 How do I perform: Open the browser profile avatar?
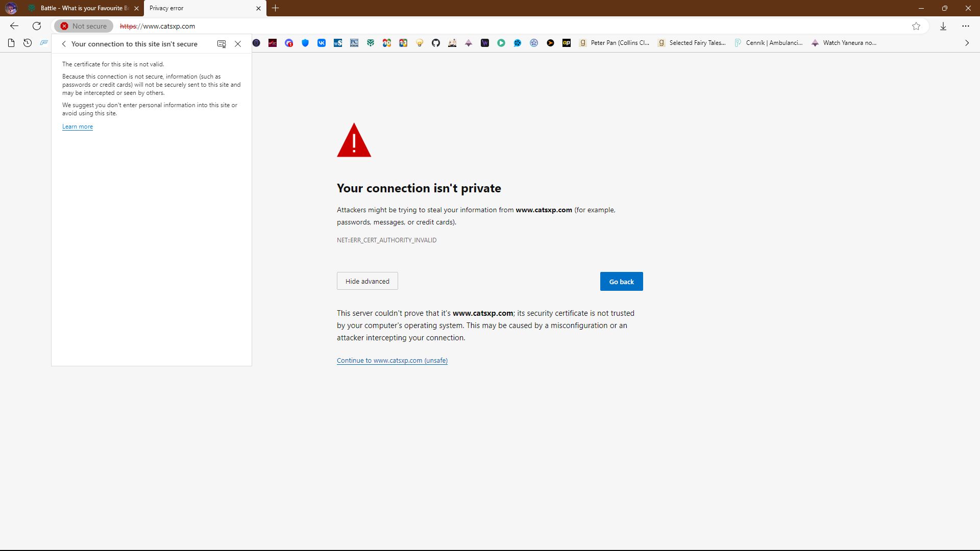click(11, 8)
